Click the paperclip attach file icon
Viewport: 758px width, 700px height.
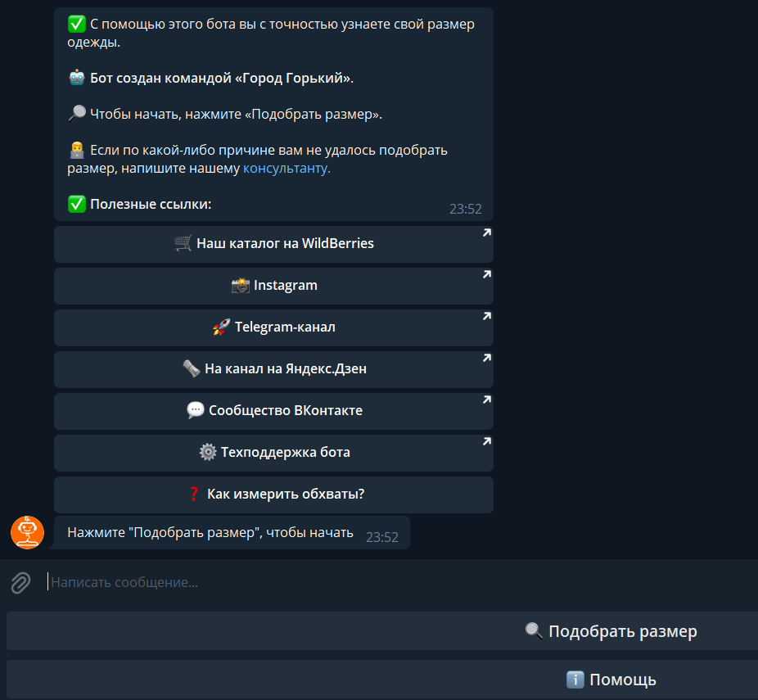[x=20, y=583]
